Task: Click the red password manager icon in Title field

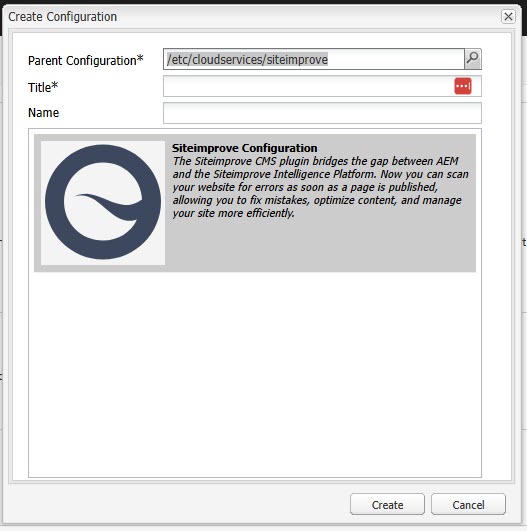Action: coord(463,86)
